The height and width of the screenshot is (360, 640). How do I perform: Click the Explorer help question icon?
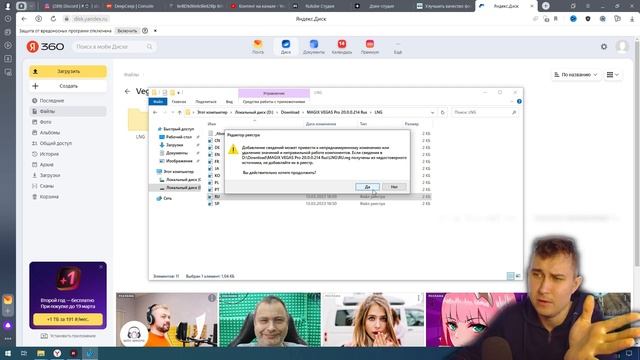(x=519, y=101)
